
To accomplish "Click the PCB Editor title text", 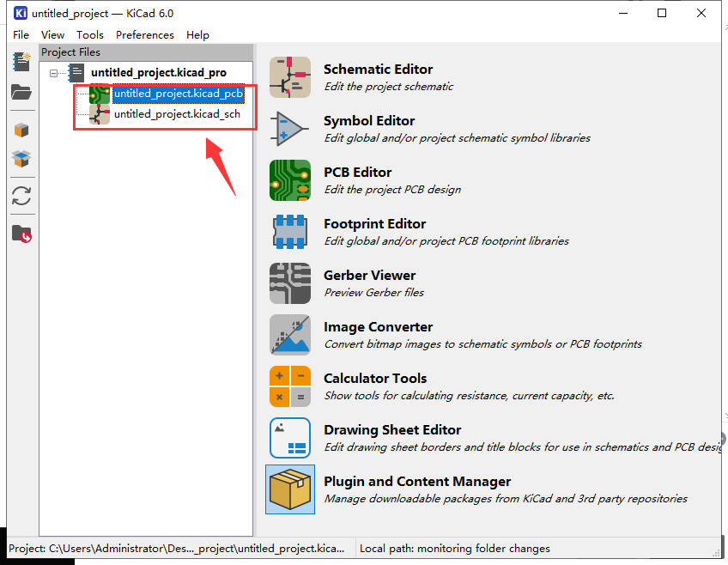I will pos(357,173).
